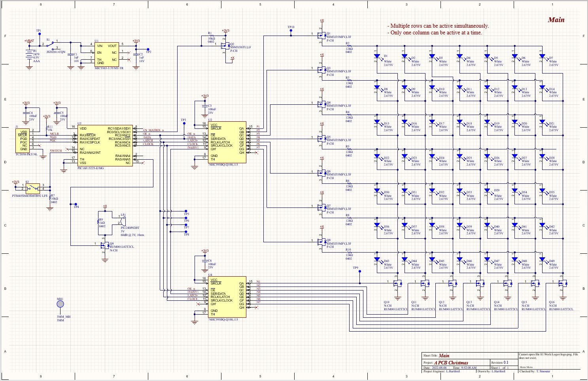Click the date '2022-08-06' in title block
This screenshot has width=588, height=381.
coord(439,368)
